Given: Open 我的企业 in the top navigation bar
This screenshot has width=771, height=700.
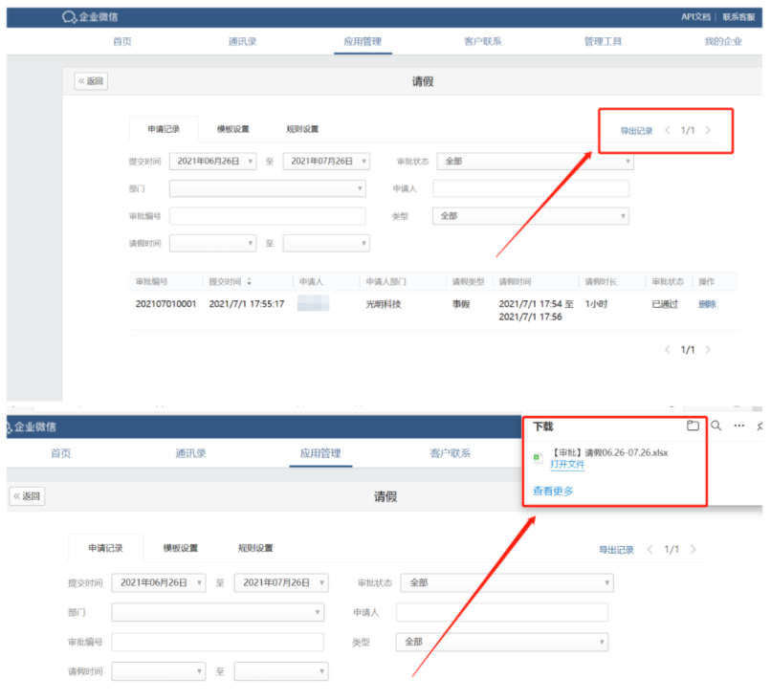Looking at the screenshot, I should [x=723, y=42].
